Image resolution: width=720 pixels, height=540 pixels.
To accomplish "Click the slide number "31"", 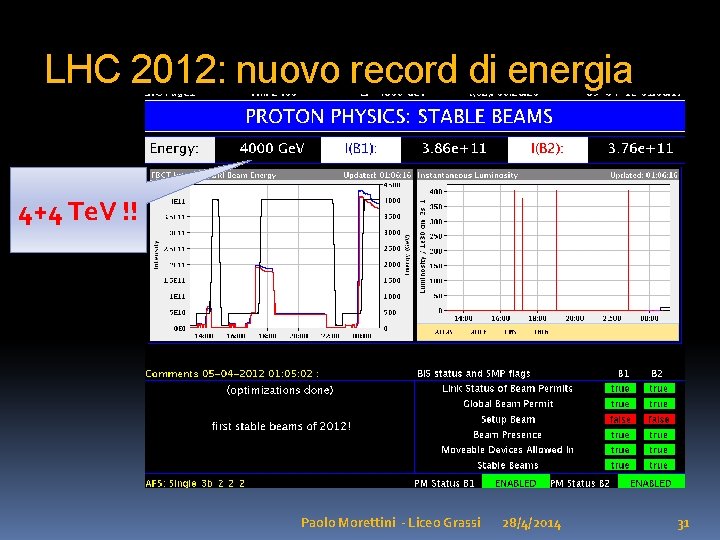I will click(683, 523).
